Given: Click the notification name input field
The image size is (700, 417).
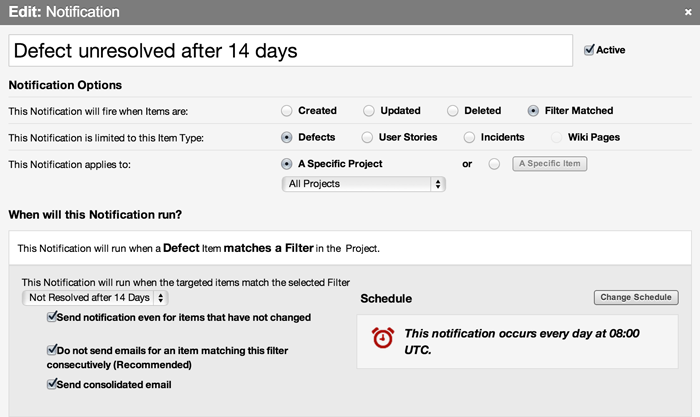Looking at the screenshot, I should coord(291,50).
